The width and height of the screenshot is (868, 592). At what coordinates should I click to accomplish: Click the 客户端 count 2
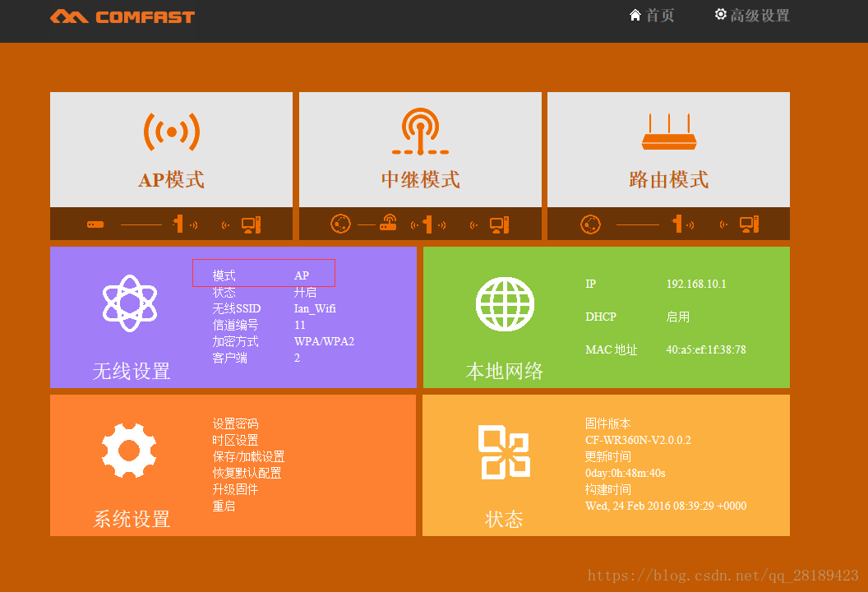tap(297, 358)
